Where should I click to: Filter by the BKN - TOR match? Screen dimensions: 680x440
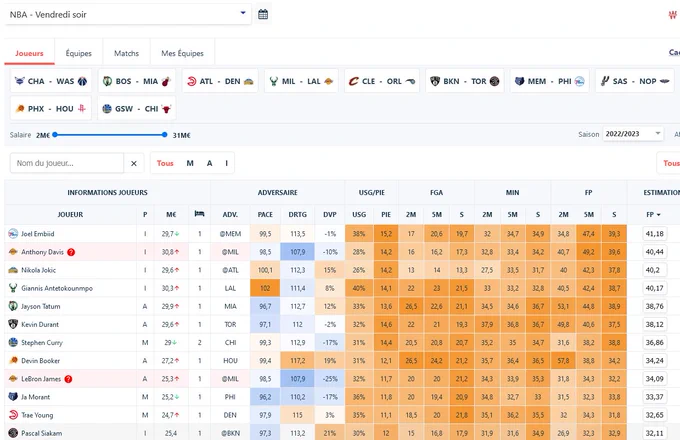pyautogui.click(x=464, y=81)
